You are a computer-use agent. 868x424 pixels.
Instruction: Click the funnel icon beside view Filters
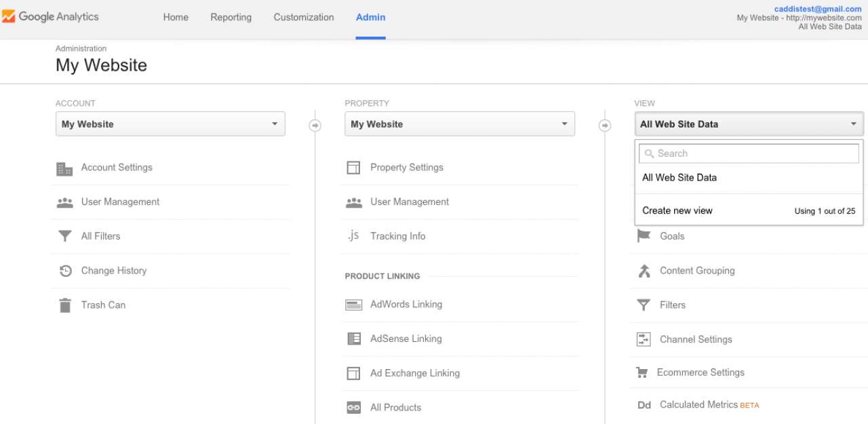(x=644, y=305)
